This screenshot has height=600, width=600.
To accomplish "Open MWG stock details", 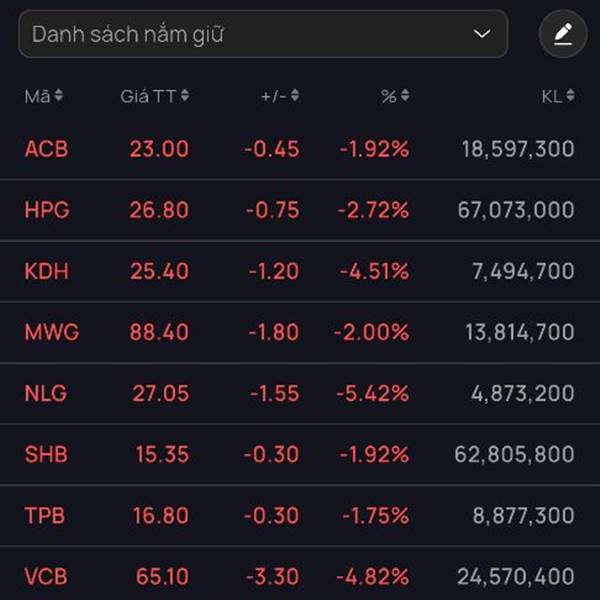I will tap(52, 332).
